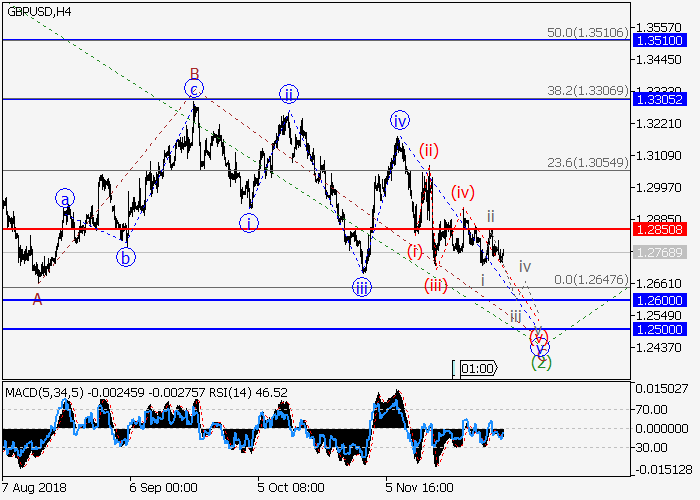Click the blue 1.25000 price tag
Image resolution: width=700 pixels, height=500 pixels.
[x=657, y=329]
